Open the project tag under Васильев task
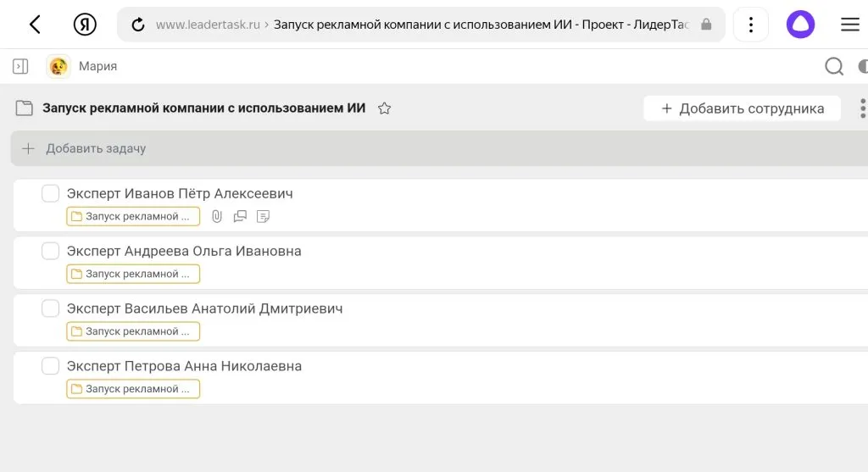The width and height of the screenshot is (868, 472). [x=133, y=331]
